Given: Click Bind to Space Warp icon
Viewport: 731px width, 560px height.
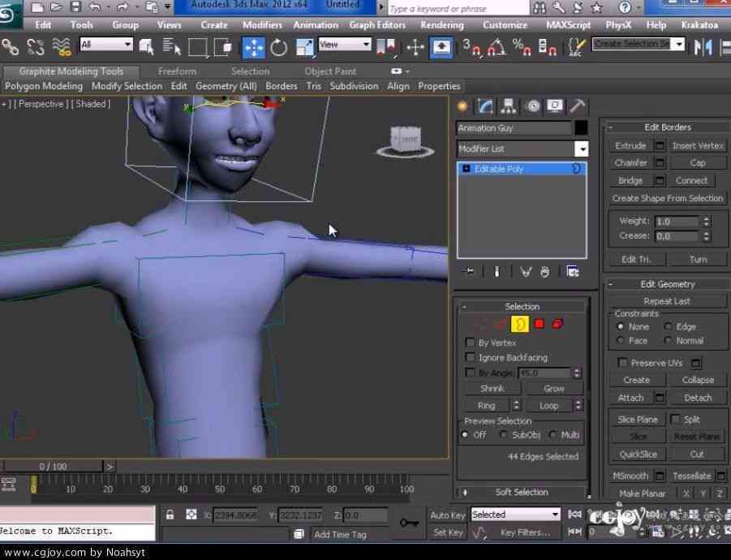Looking at the screenshot, I should (62, 47).
